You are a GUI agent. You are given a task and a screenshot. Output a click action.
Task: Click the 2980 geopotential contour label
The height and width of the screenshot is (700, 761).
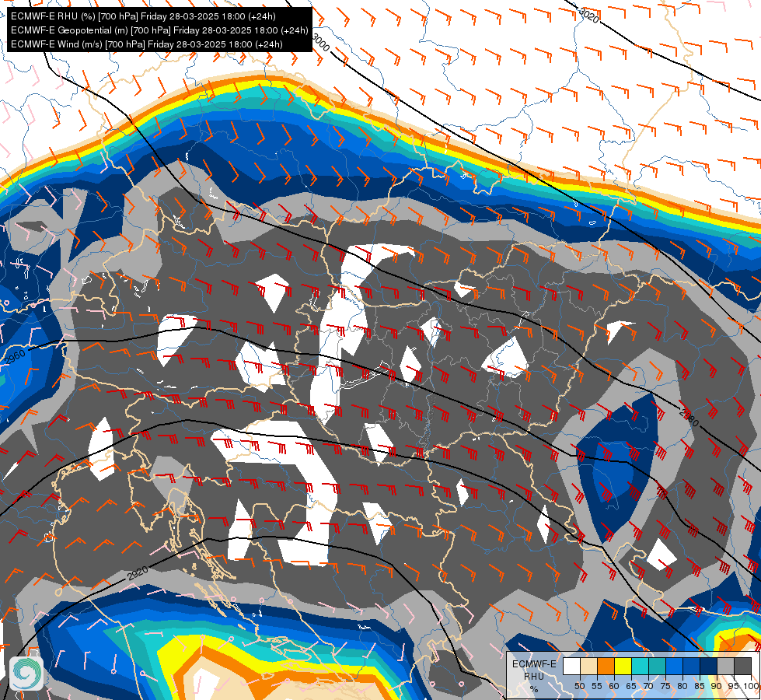[689, 418]
